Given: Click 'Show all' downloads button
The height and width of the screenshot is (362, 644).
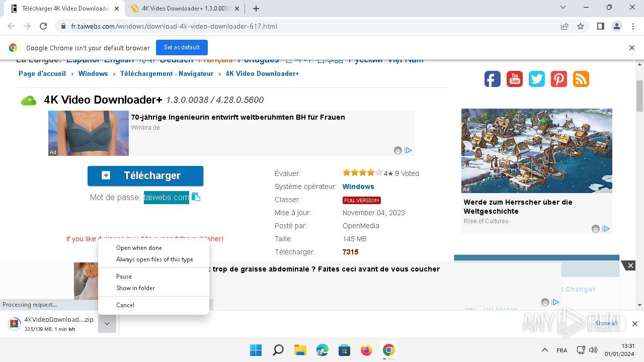Looking at the screenshot, I should [x=606, y=323].
